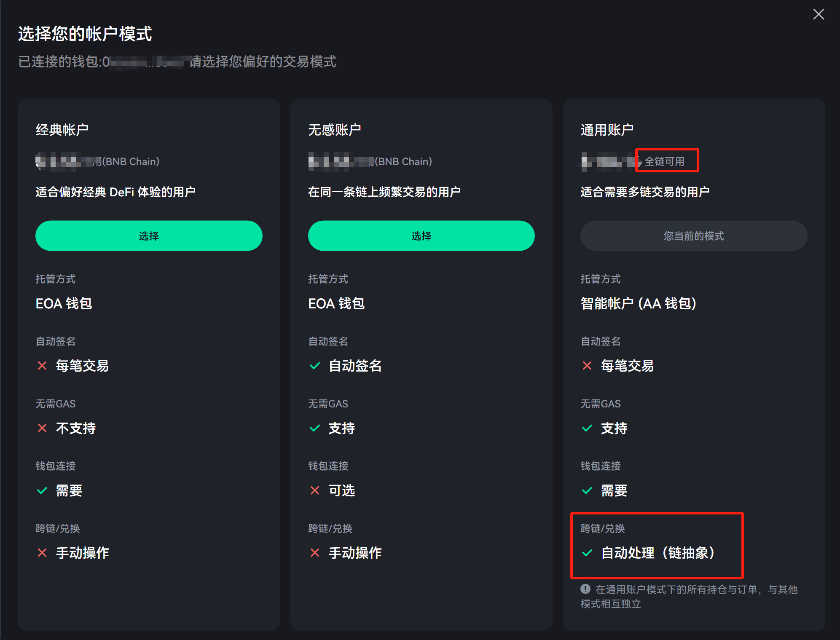Click the 通用账户 card title

pyautogui.click(x=607, y=130)
